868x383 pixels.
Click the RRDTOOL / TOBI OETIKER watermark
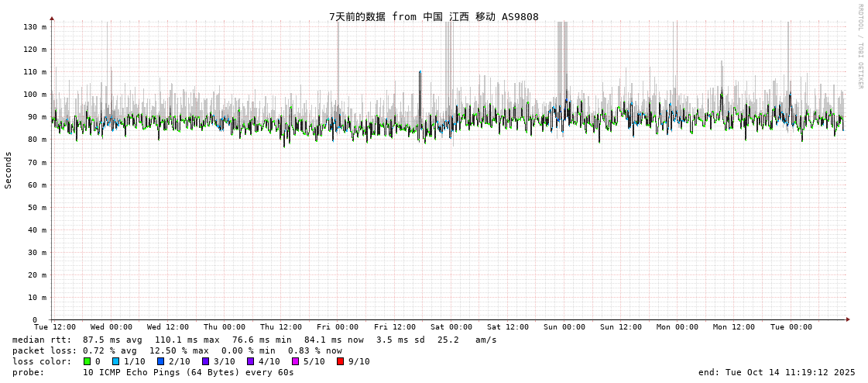coord(859,46)
